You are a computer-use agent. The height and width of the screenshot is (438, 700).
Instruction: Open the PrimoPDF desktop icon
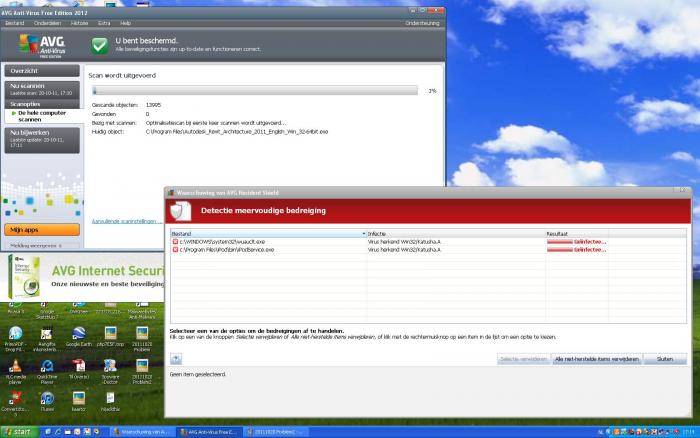(16, 338)
